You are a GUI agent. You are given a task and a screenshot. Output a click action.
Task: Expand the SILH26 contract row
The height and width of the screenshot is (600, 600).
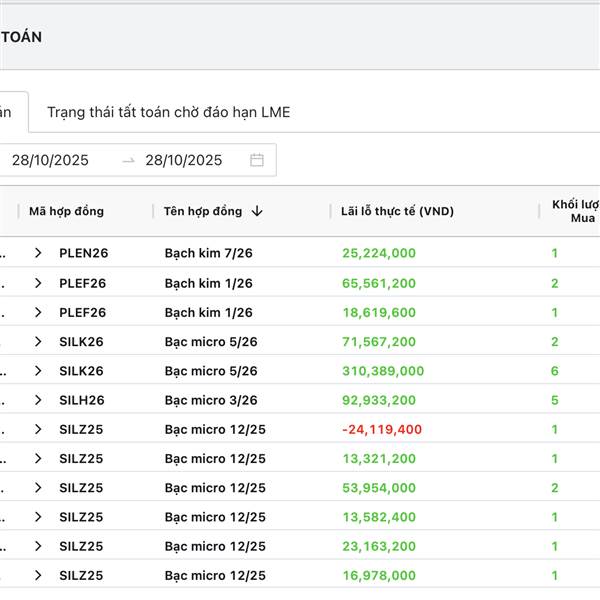pyautogui.click(x=38, y=400)
